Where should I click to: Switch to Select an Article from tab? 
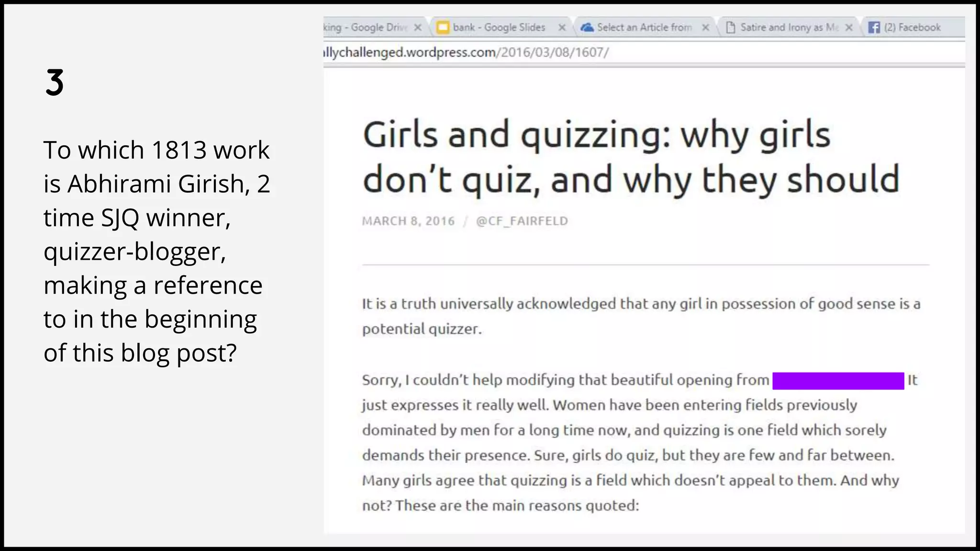tap(644, 27)
